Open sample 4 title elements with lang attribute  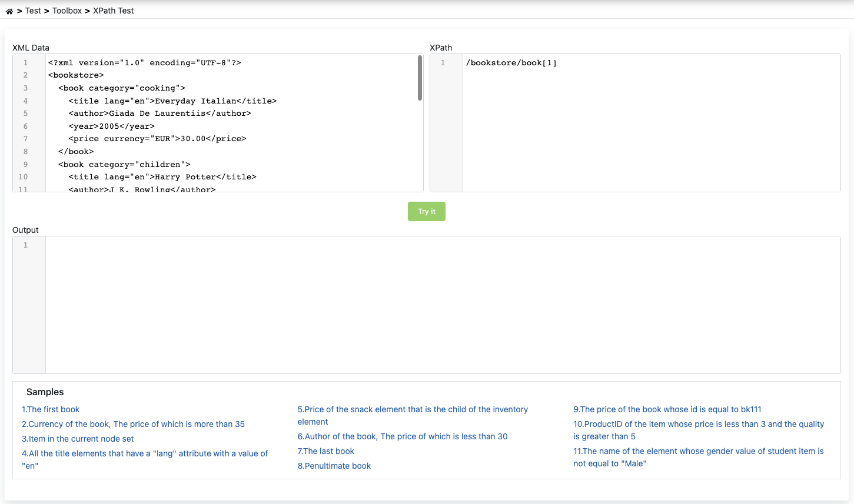(x=145, y=453)
